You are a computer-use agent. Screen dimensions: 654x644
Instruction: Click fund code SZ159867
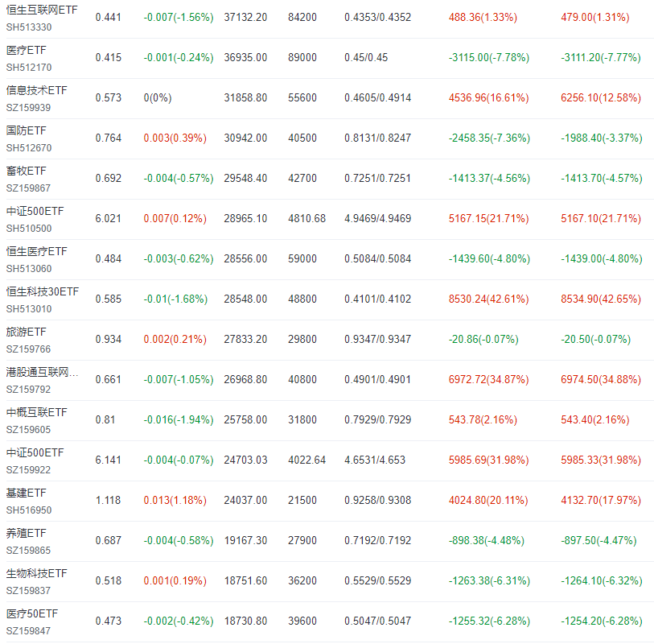(28, 188)
